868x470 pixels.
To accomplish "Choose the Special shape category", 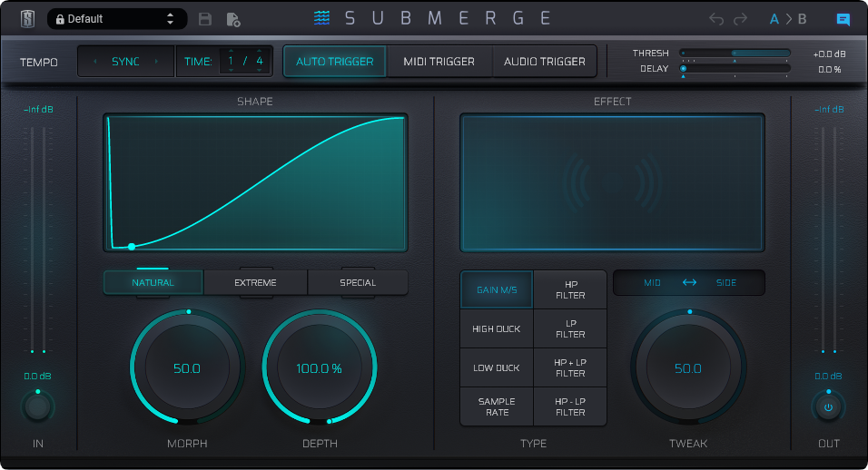I will [358, 282].
